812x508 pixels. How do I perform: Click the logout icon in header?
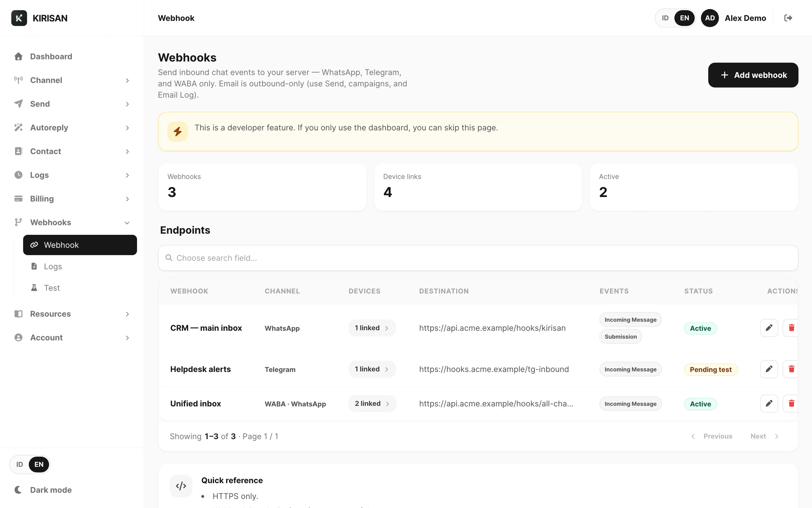coord(788,18)
